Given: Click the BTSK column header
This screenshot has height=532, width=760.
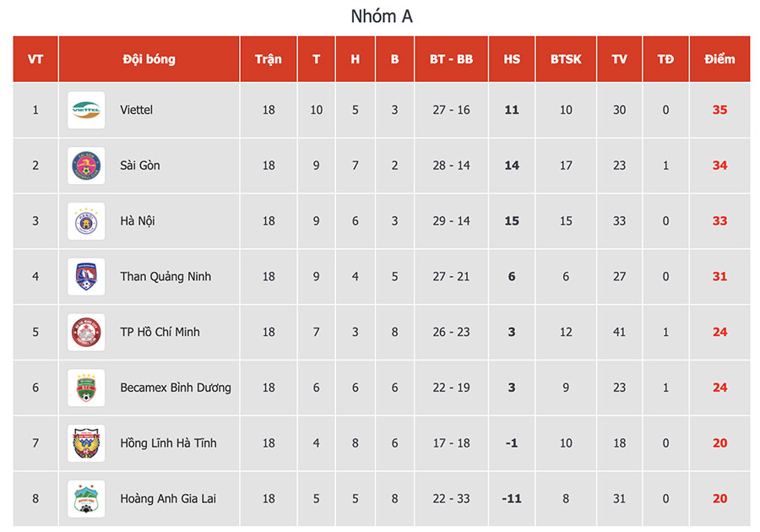Looking at the screenshot, I should (x=566, y=59).
